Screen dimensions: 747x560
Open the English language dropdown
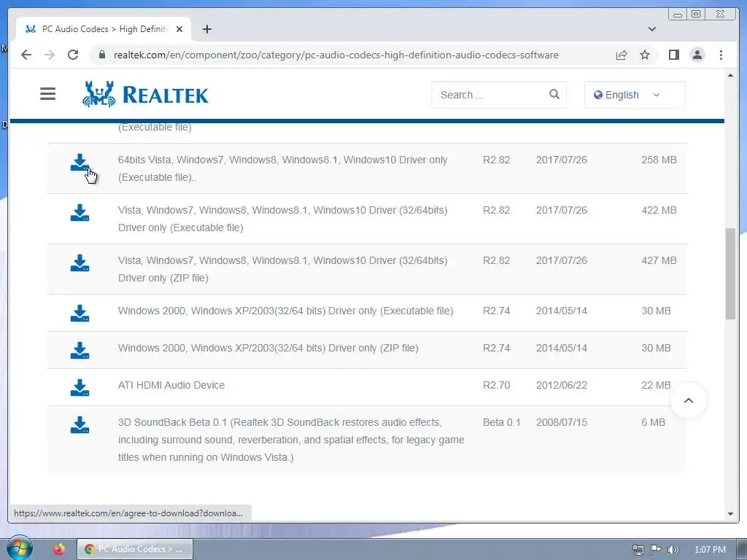[x=635, y=95]
